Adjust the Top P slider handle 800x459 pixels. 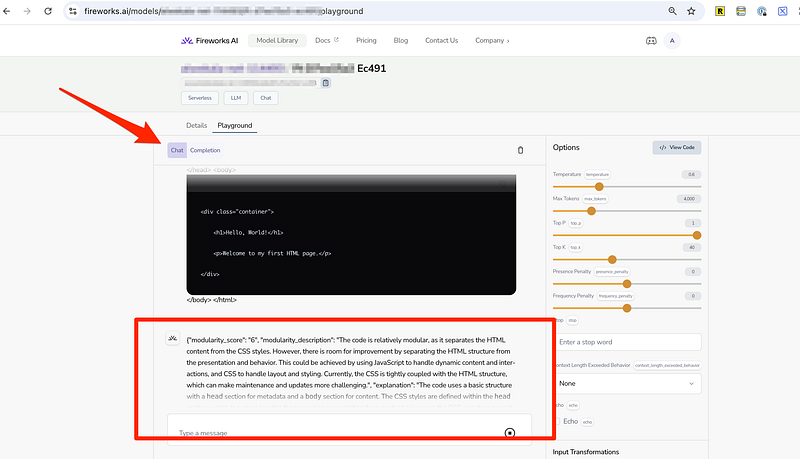pyautogui.click(x=696, y=235)
